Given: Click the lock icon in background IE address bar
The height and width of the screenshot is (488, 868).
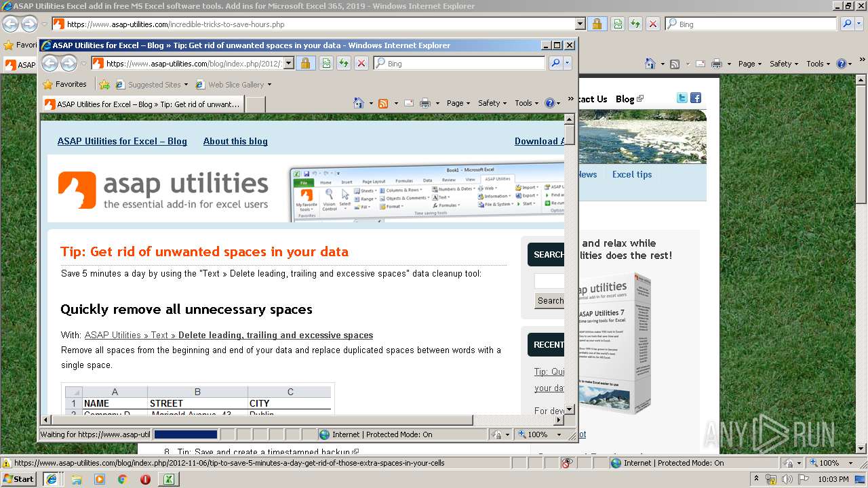Looking at the screenshot, I should tap(597, 24).
